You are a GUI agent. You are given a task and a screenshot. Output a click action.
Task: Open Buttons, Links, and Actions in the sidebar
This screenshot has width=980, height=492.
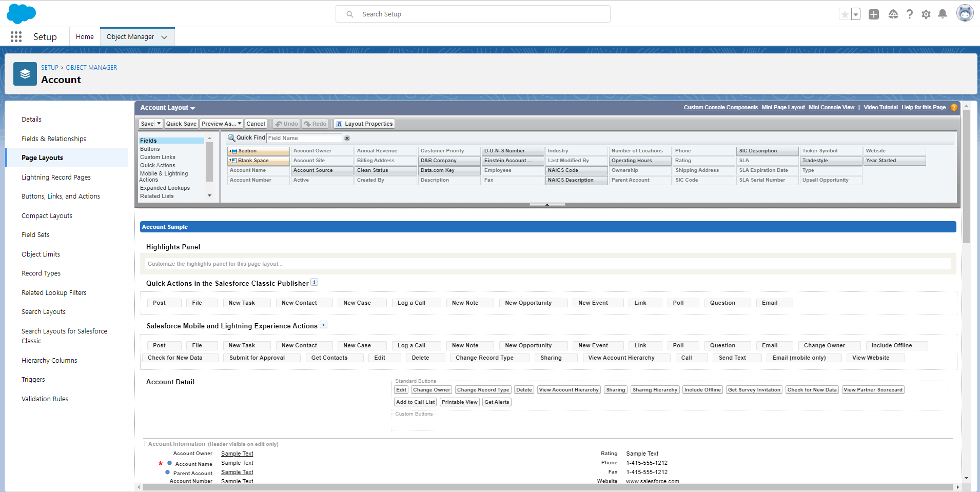click(61, 196)
